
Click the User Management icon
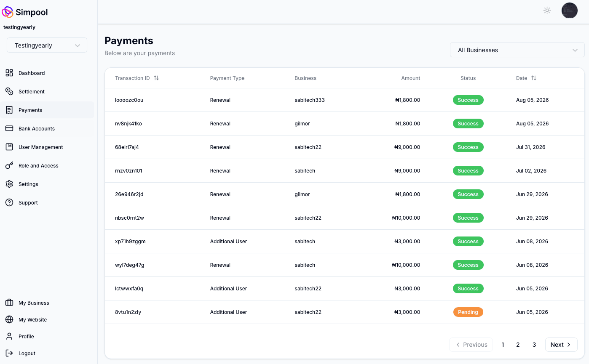[9, 147]
